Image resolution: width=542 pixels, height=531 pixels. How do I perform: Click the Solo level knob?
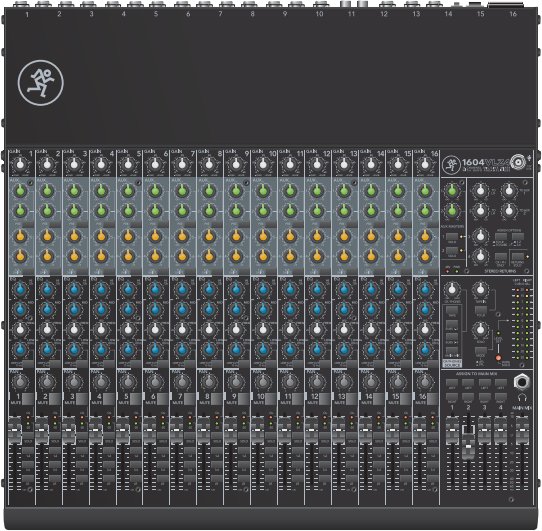[480, 329]
